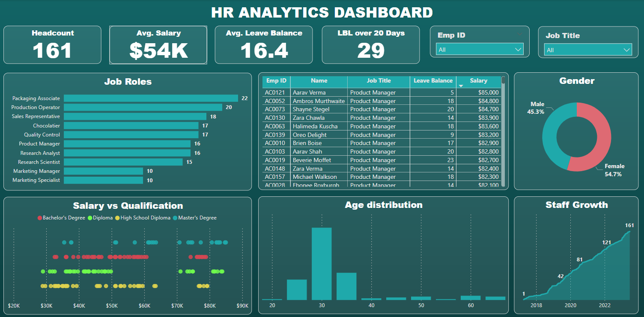Click the Diploma green legend marker
The width and height of the screenshot is (644, 317).
[x=90, y=218]
